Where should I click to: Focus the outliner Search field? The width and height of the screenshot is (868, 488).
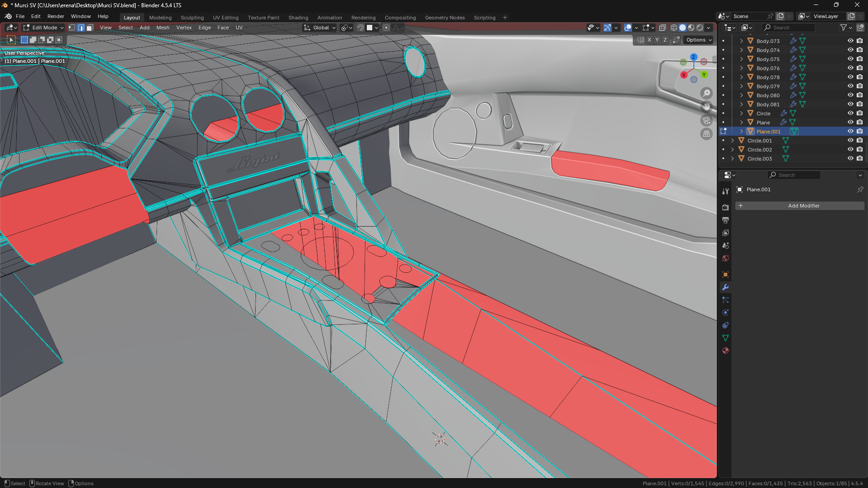pyautogui.click(x=789, y=28)
